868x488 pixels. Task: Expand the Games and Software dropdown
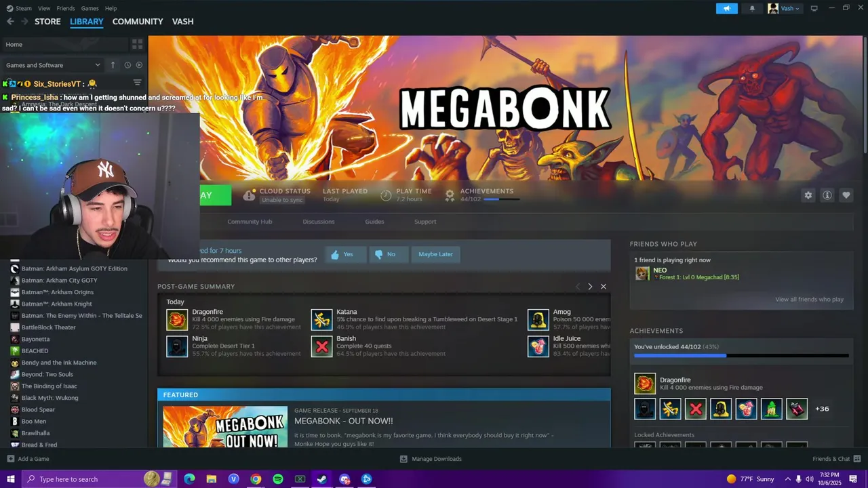pos(53,65)
